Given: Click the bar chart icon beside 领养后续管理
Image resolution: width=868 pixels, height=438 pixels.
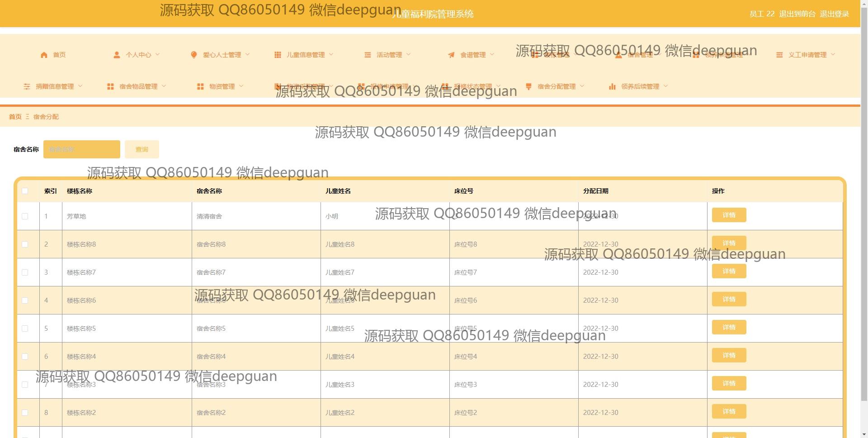Looking at the screenshot, I should tap(612, 86).
